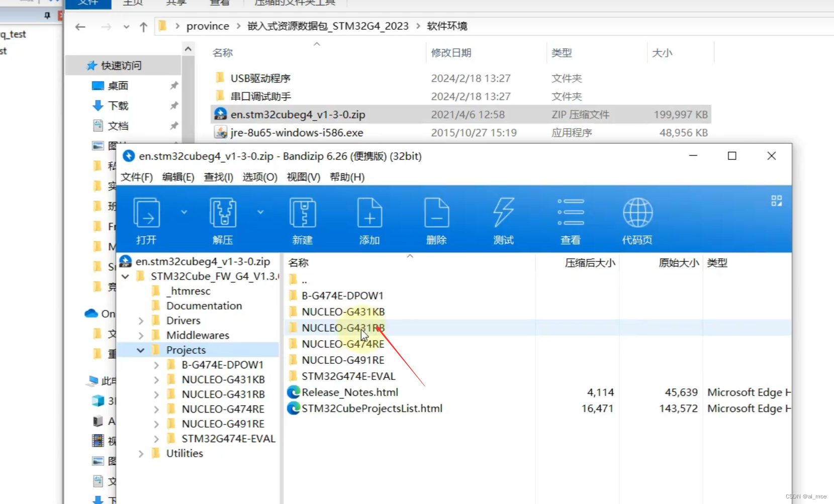
Task: Expand the Utilities folder in tree
Action: tap(141, 454)
